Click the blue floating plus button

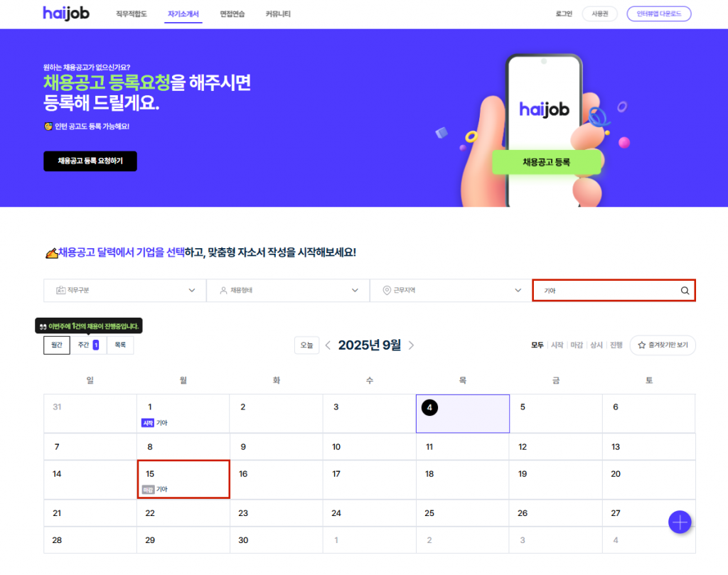pos(680,522)
